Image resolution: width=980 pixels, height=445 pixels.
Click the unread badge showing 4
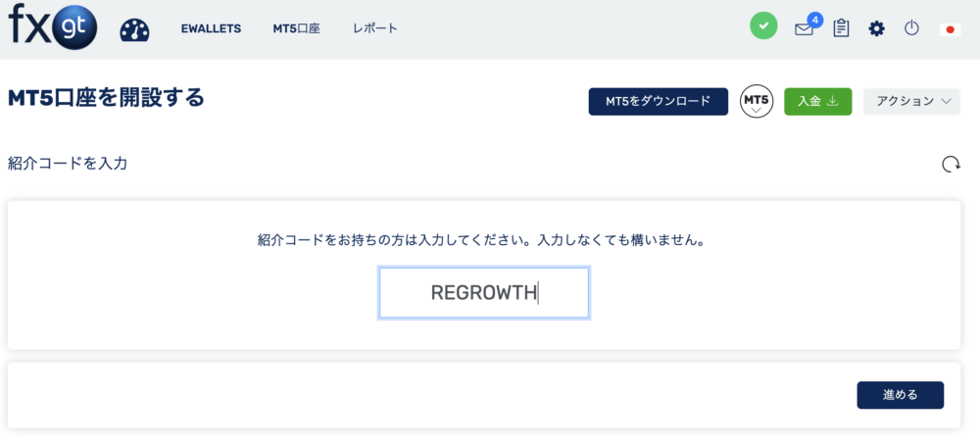pyautogui.click(x=814, y=19)
